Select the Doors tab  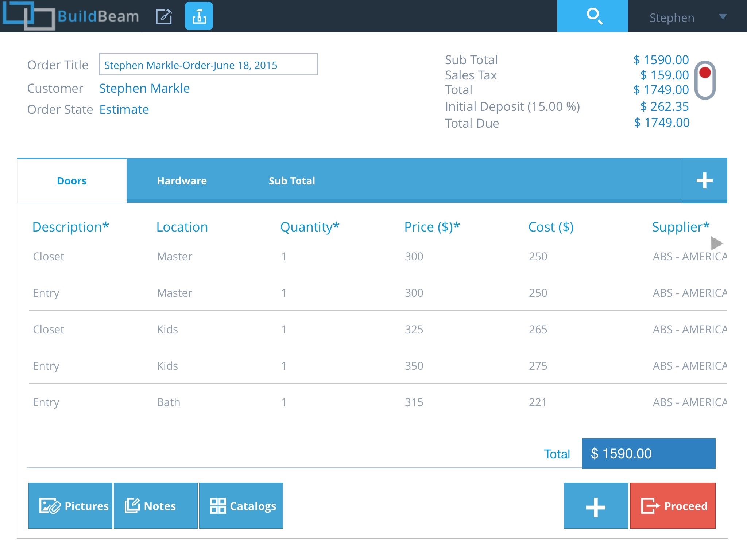coord(72,181)
